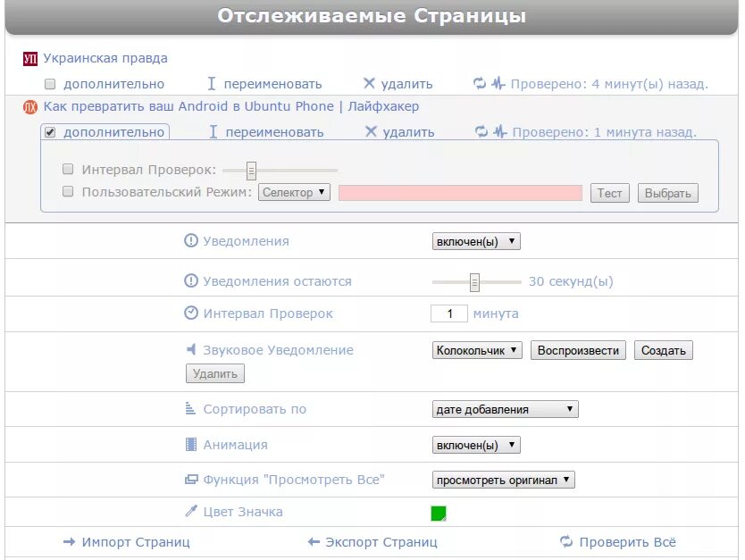Click the pink selector text field
This screenshot has height=560, width=745.
[x=460, y=193]
